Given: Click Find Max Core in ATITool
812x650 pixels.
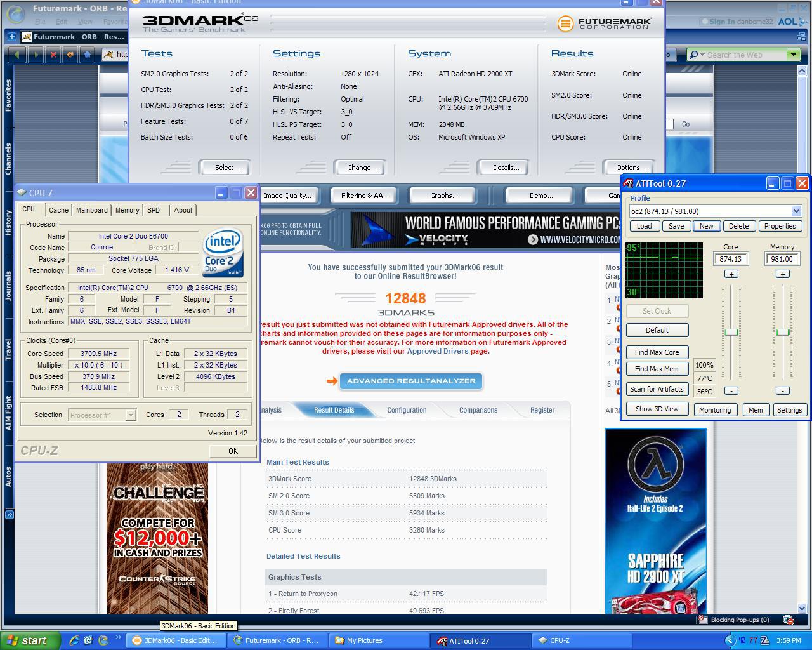Looking at the screenshot, I should 657,352.
